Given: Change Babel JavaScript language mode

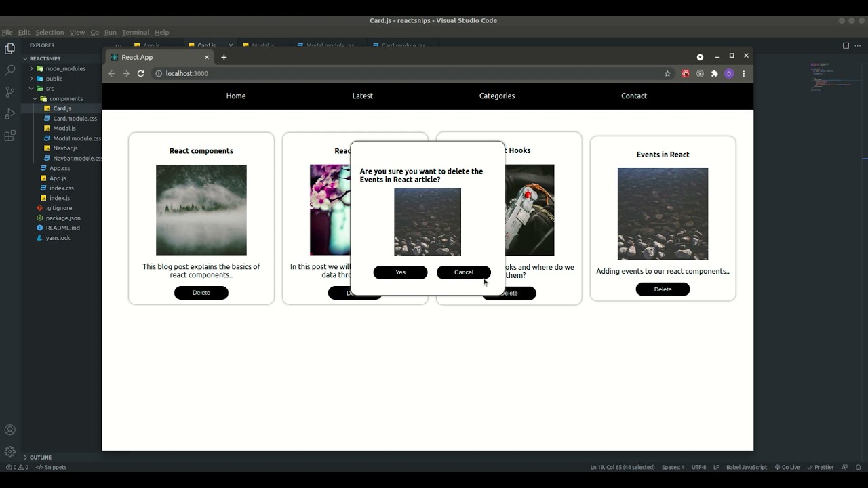Looking at the screenshot, I should (747, 467).
